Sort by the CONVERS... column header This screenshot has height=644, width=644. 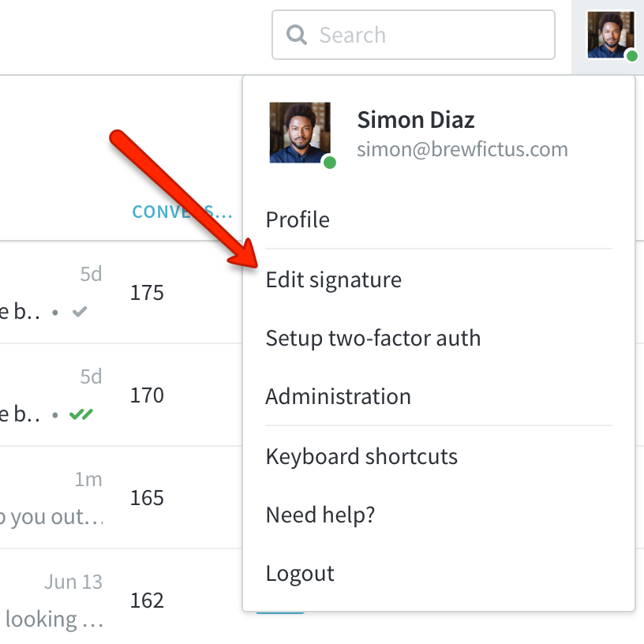[182, 212]
